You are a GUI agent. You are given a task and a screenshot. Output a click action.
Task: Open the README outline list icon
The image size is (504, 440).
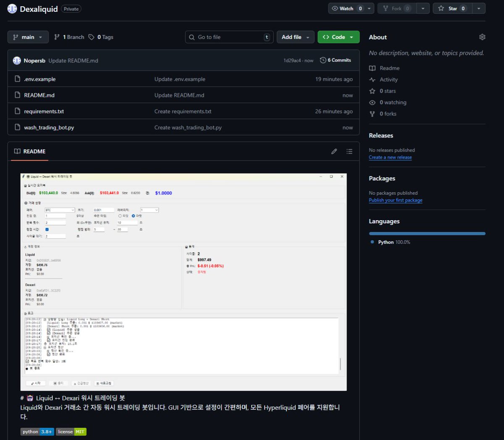tap(349, 151)
